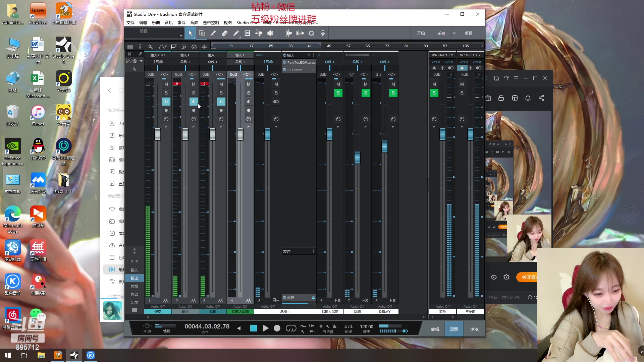
Task: Show the 输入 channels in mixer
Action: [134, 270]
